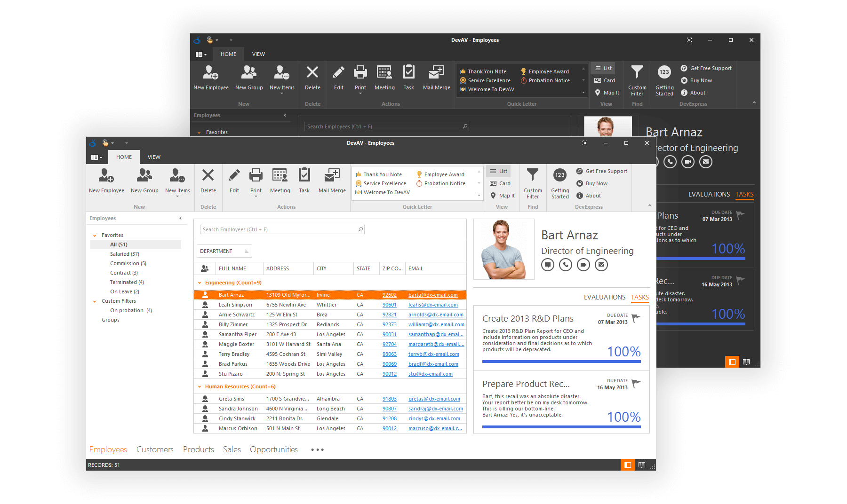The image size is (847, 504).
Task: Click Print icon in front window ribbon
Action: tap(256, 175)
